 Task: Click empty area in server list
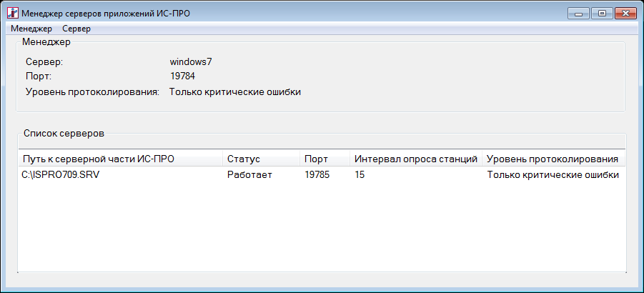[x=322, y=228]
